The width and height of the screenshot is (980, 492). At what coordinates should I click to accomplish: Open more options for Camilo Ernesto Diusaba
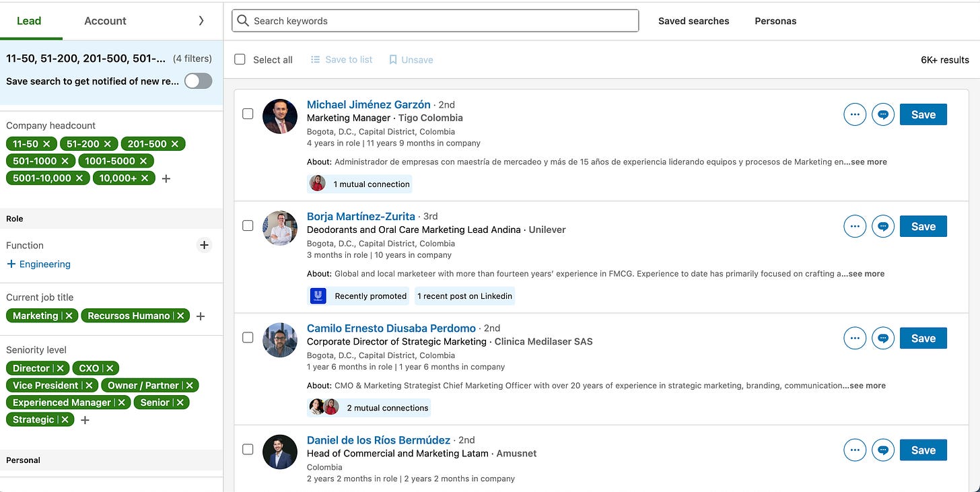(x=855, y=338)
